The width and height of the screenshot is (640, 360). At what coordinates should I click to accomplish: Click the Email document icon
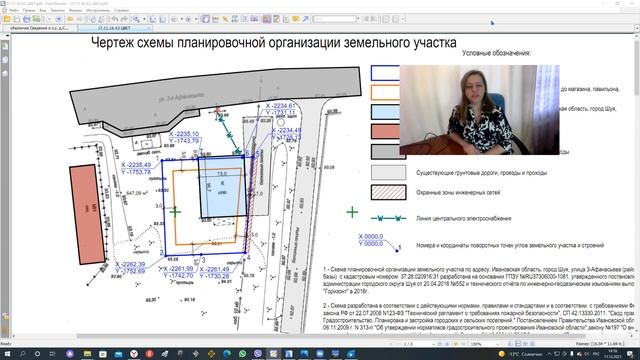click(x=36, y=19)
